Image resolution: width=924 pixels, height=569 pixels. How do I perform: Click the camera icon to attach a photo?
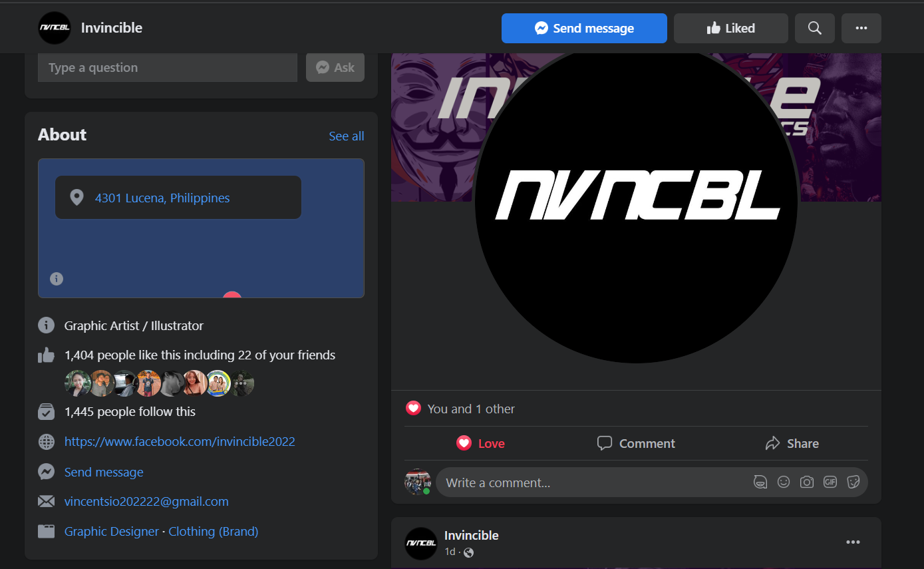point(807,482)
